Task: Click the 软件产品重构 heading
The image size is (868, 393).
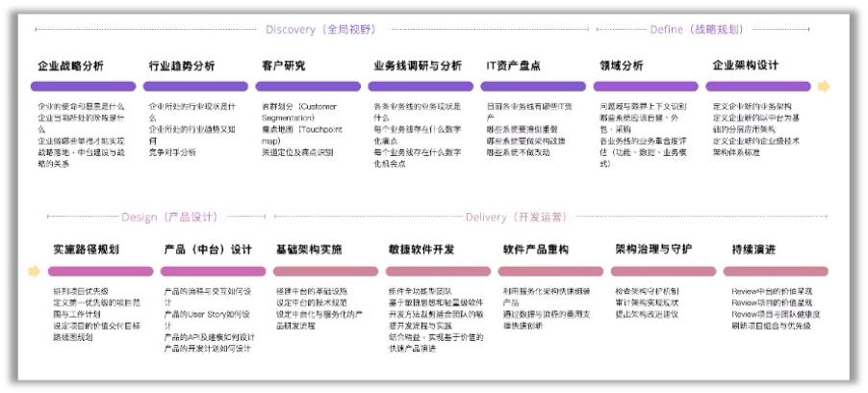Action: (536, 249)
